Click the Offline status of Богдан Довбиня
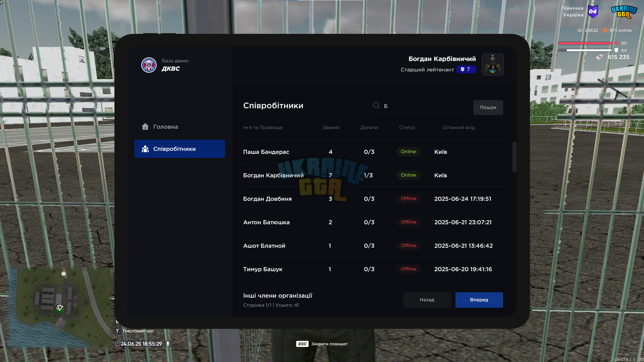Screen dimensions: 644x362 409,199
